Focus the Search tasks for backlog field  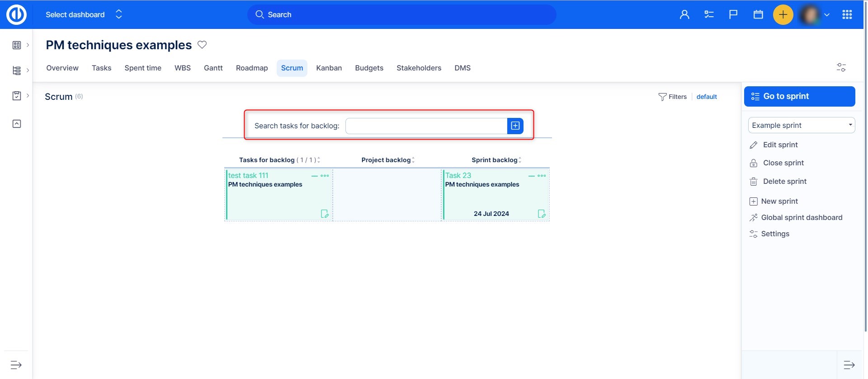[426, 126]
